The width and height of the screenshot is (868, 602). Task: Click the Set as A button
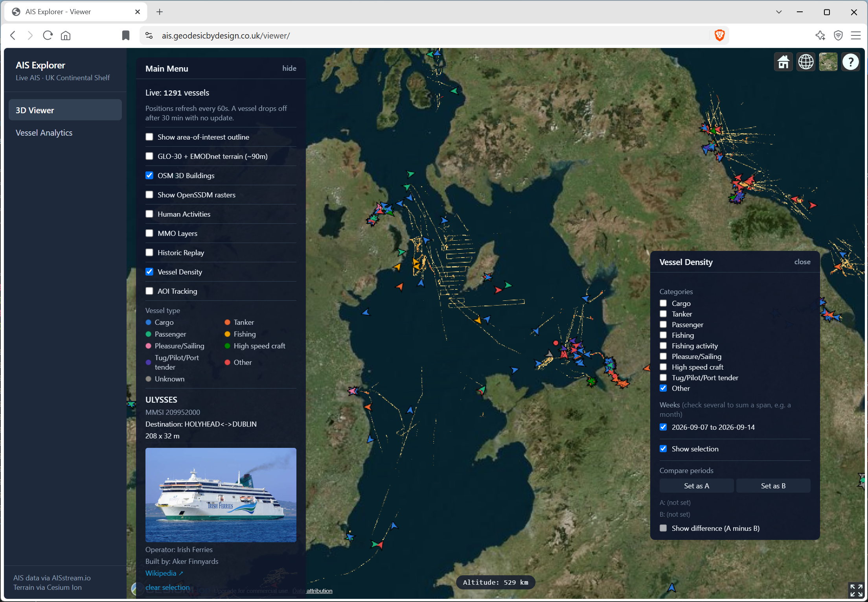tap(697, 486)
